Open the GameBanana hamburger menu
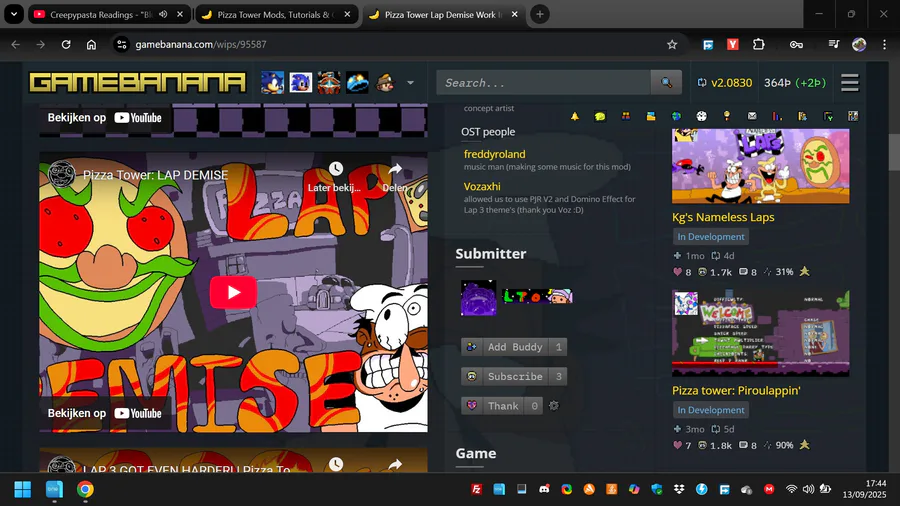The width and height of the screenshot is (900, 506). [850, 83]
